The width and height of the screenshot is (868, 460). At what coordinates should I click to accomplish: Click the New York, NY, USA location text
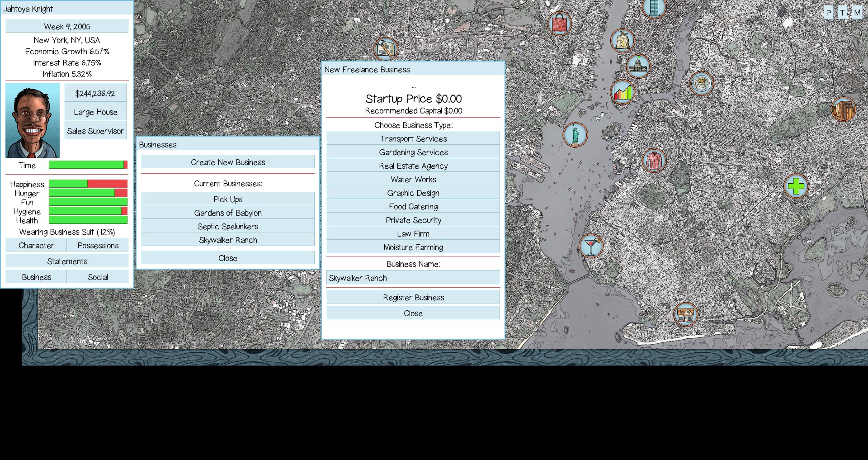[67, 40]
